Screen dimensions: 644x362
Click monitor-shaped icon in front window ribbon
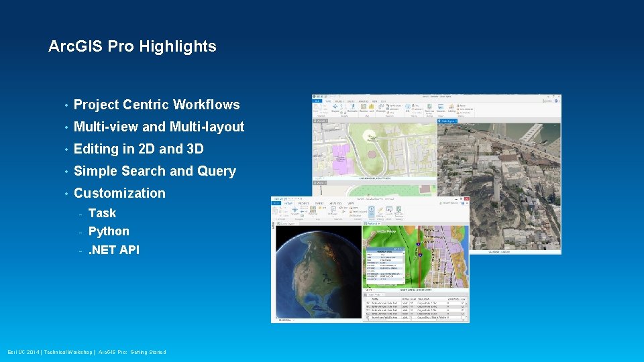pos(389,210)
